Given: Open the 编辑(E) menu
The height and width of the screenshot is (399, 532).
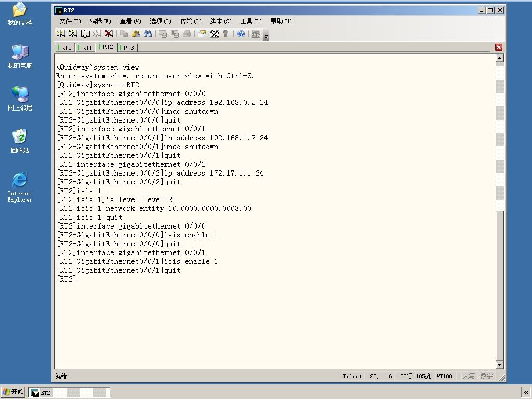Looking at the screenshot, I should pyautogui.click(x=100, y=21).
